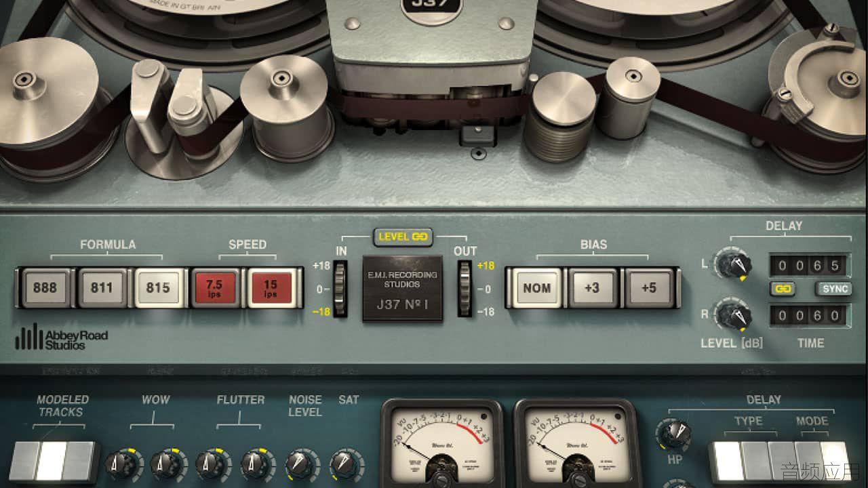Click the OUT level thumbwheel

465,289
